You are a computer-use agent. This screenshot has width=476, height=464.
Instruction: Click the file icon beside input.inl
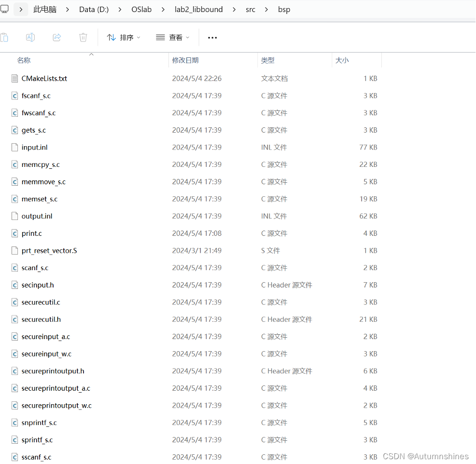pos(14,147)
